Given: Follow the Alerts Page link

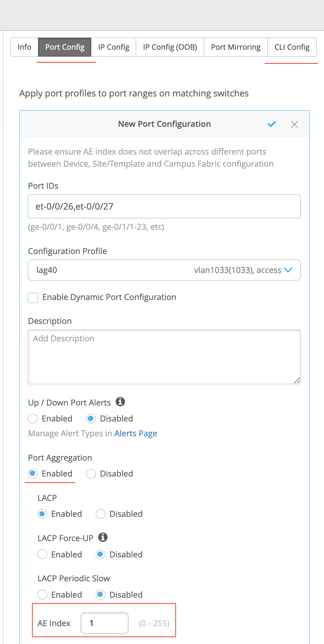Looking at the screenshot, I should tap(135, 434).
